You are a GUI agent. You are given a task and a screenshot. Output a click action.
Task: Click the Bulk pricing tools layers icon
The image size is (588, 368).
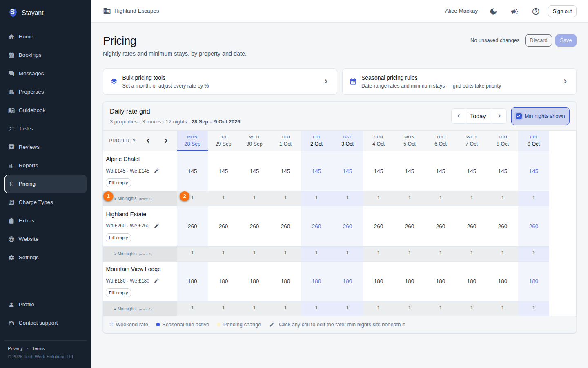pos(114,81)
